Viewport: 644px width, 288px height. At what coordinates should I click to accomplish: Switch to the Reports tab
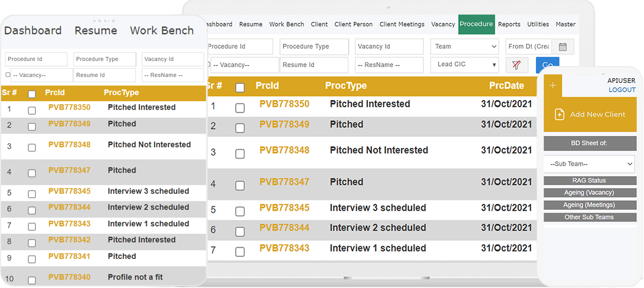[x=509, y=25]
